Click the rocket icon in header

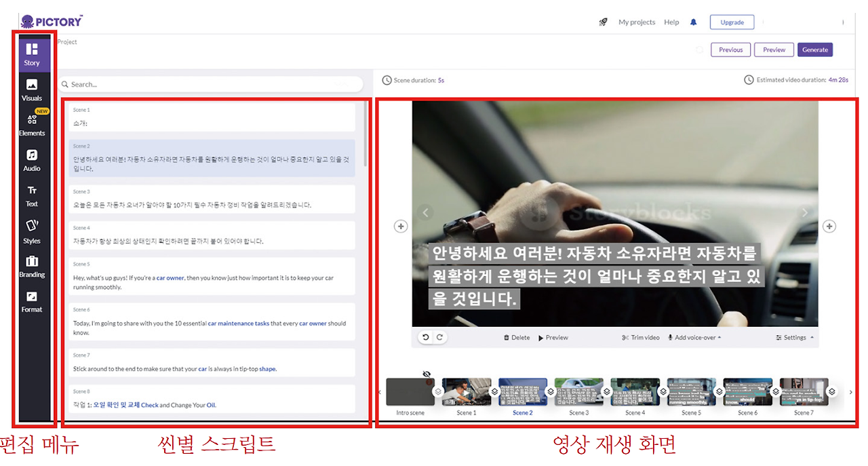point(603,22)
